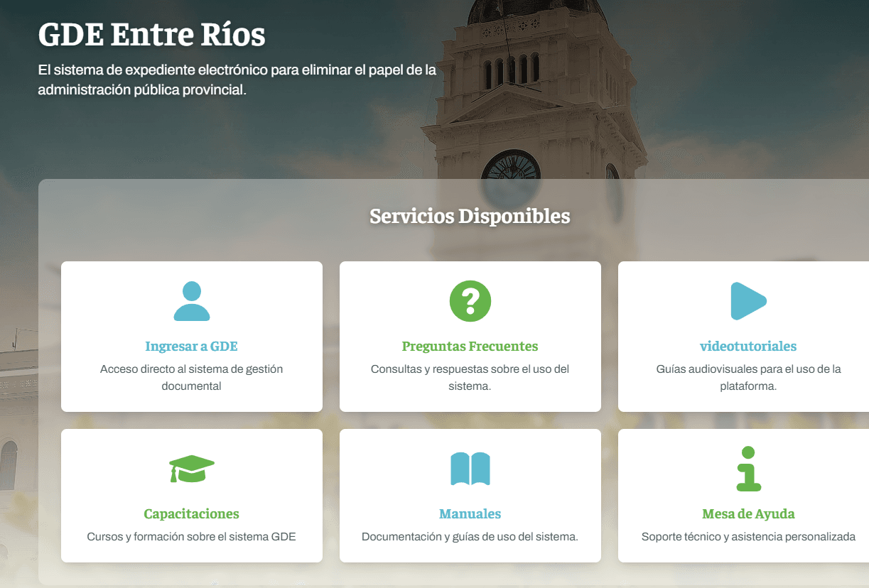Click the GDE Entre Ríos page title
The height and width of the screenshot is (588, 869).
click(151, 35)
